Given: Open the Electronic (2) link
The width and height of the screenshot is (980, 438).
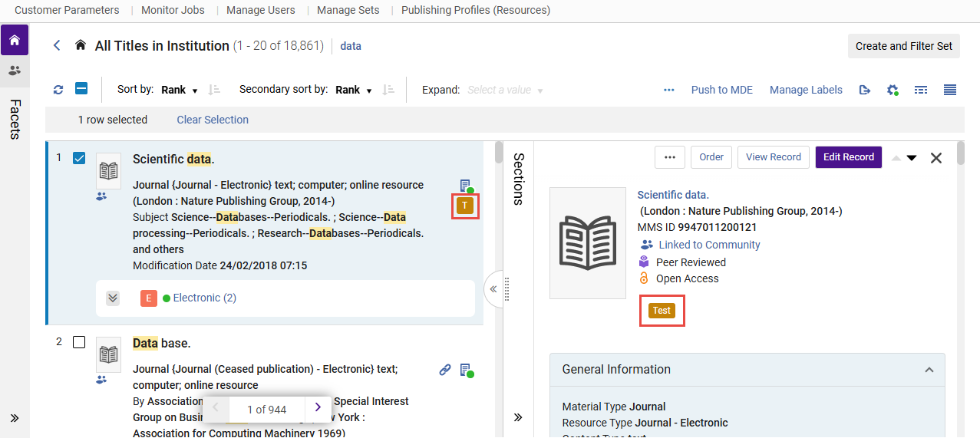Looking at the screenshot, I should click(205, 298).
